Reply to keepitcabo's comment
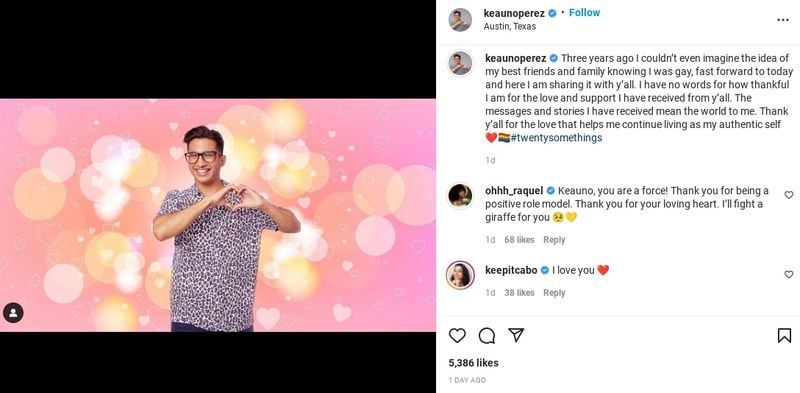Image resolution: width=800 pixels, height=393 pixels. click(x=554, y=293)
